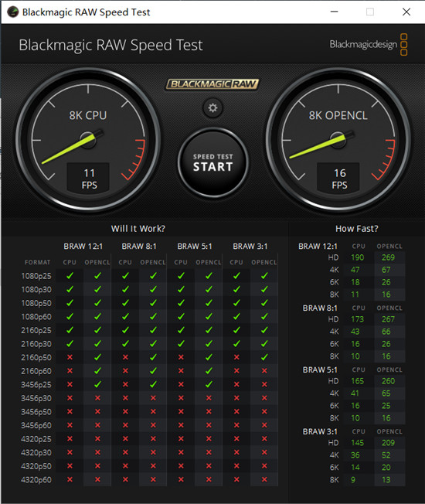Open settings with the gear icon

tap(212, 107)
